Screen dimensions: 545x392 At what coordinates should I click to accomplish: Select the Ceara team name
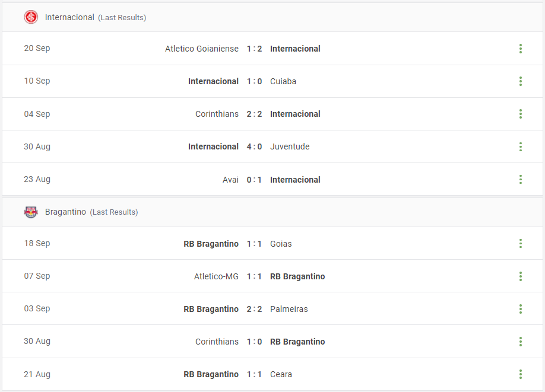281,374
